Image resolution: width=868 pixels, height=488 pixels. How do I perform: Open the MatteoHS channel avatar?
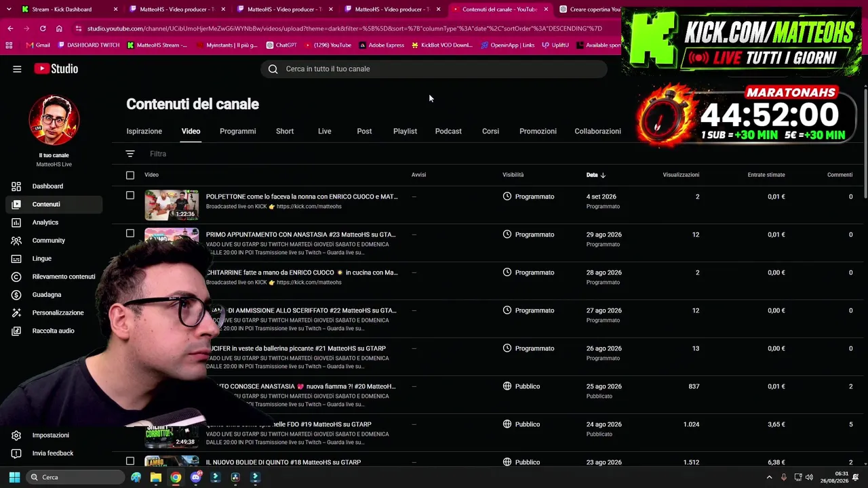click(x=54, y=120)
